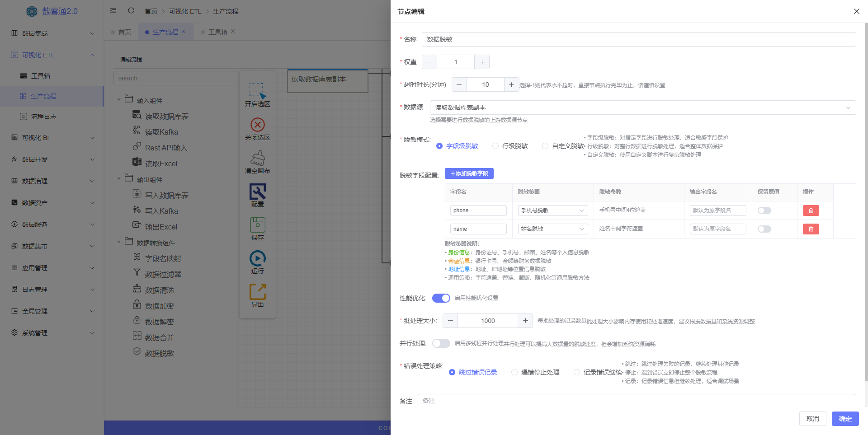Select the 写入Kafka component icon
The height and width of the screenshot is (435, 868).
click(137, 209)
